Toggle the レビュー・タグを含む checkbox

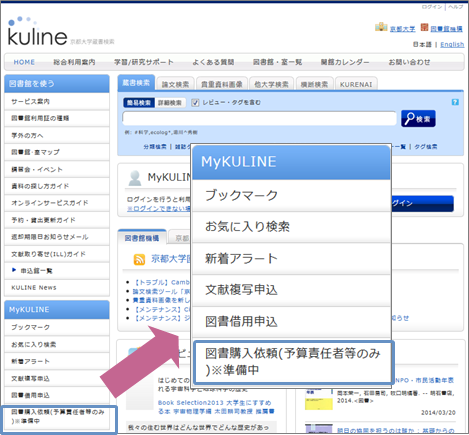(195, 102)
